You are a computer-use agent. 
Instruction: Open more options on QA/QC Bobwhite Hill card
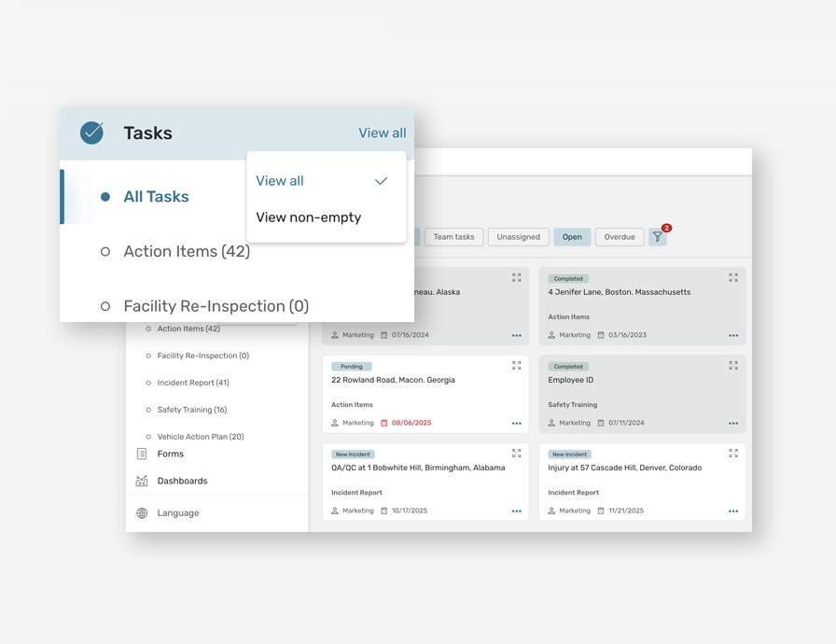516,511
